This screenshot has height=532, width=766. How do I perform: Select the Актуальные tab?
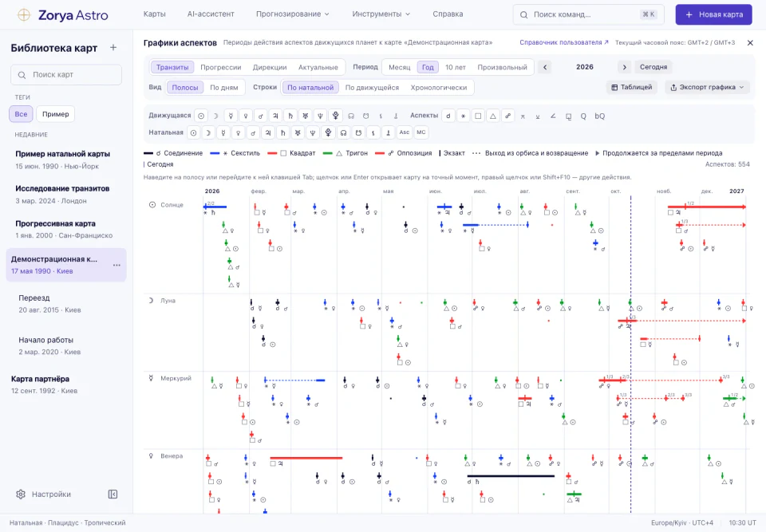(x=318, y=67)
